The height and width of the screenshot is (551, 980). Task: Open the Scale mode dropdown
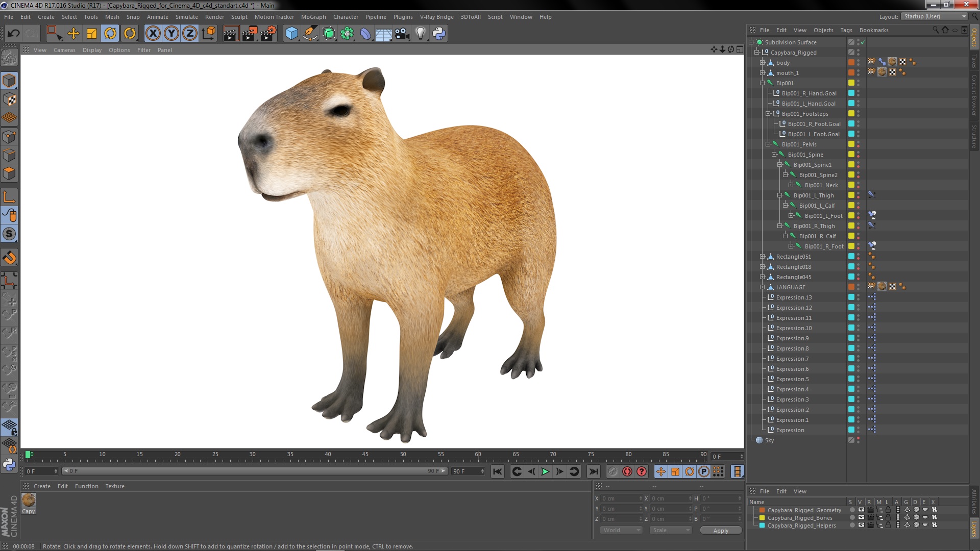coord(671,530)
